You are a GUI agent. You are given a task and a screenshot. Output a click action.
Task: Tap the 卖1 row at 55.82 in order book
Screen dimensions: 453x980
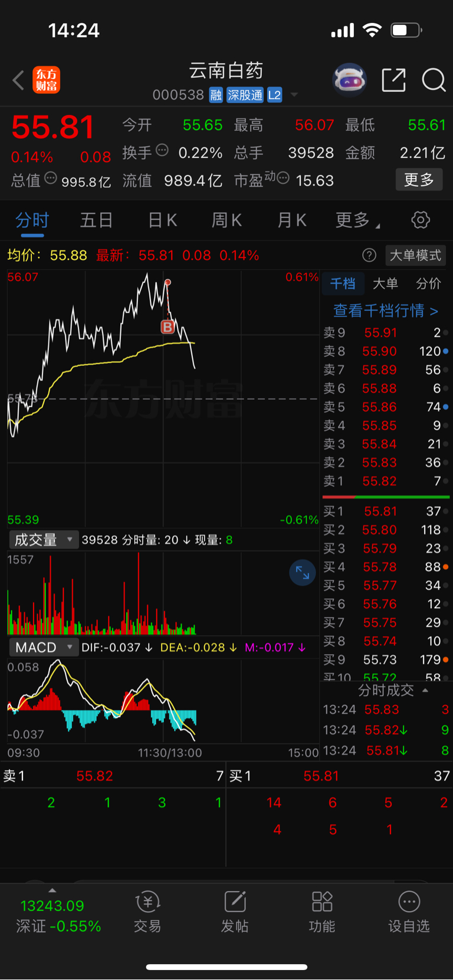coord(386,481)
